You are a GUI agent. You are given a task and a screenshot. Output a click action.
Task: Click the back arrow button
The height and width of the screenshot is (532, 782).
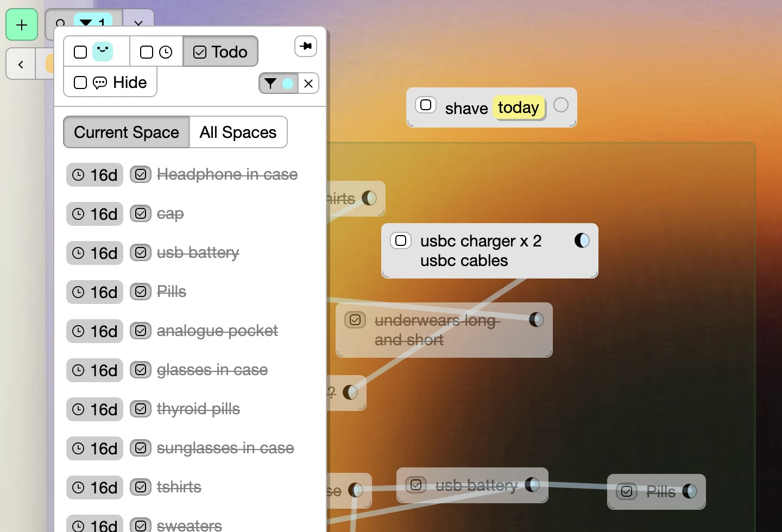(x=21, y=64)
